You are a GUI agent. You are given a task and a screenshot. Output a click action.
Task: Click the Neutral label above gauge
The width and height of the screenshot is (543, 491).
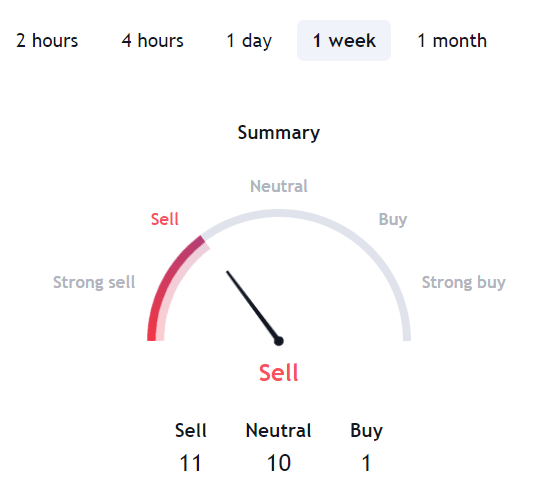pos(279,186)
